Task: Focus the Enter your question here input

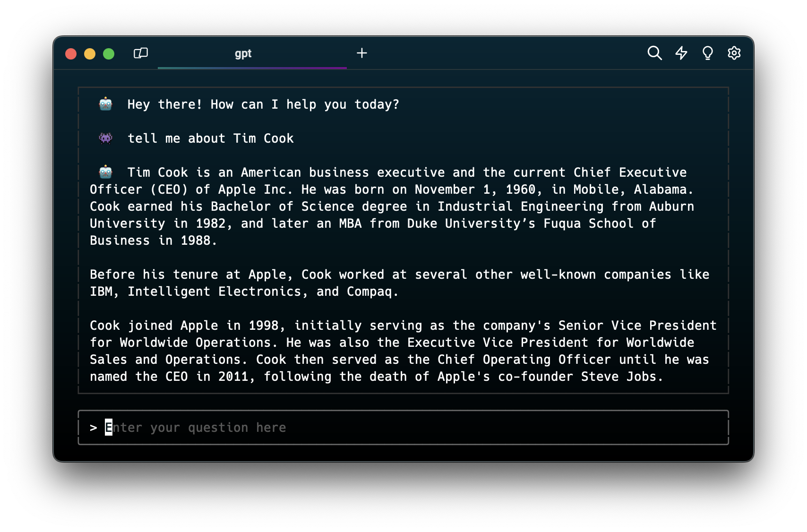Action: pyautogui.click(x=403, y=428)
